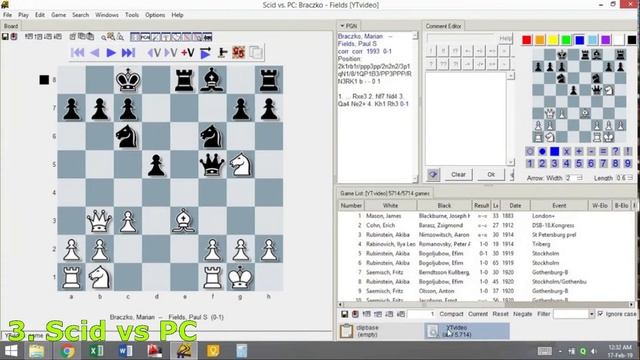
Task: Click arrow Width spinbox
Action: pos(573,178)
